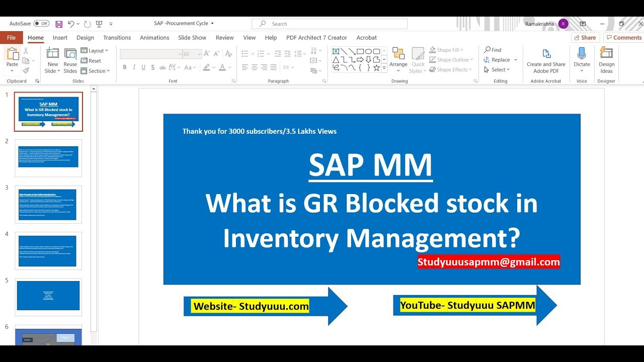Open Ribbon Display Options button
This screenshot has width=644, height=362.
(583, 24)
